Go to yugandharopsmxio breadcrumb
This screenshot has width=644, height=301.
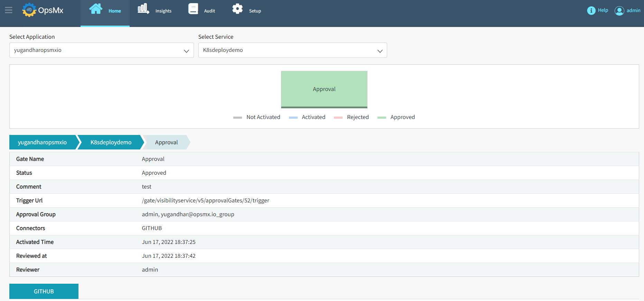(42, 142)
